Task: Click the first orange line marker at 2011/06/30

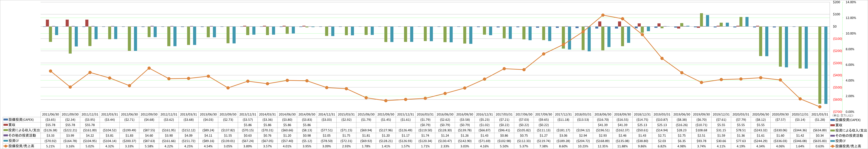Action: [51, 71]
